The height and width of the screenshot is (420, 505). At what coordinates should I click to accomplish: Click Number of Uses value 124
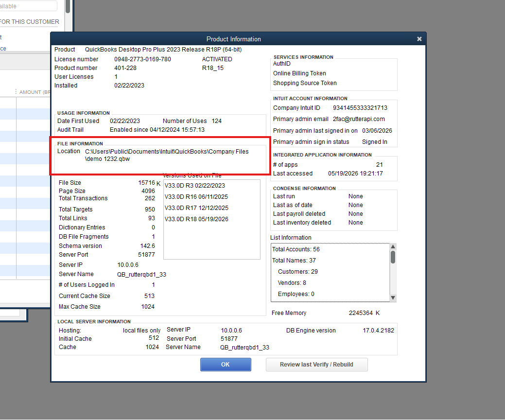[216, 121]
